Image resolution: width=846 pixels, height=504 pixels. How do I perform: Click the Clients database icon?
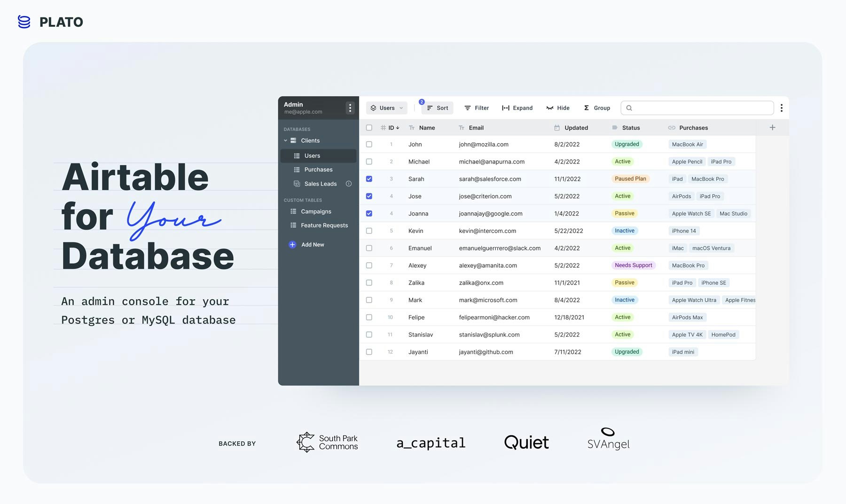click(x=293, y=140)
